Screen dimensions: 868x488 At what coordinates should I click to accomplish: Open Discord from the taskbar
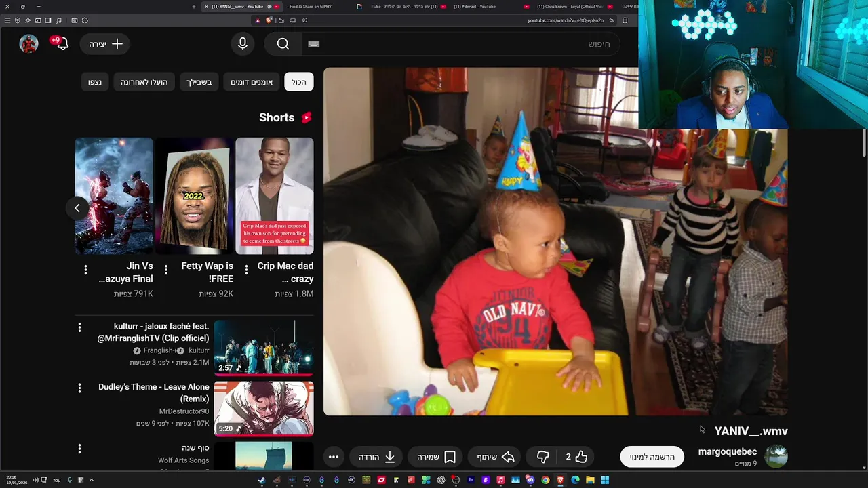tap(530, 480)
